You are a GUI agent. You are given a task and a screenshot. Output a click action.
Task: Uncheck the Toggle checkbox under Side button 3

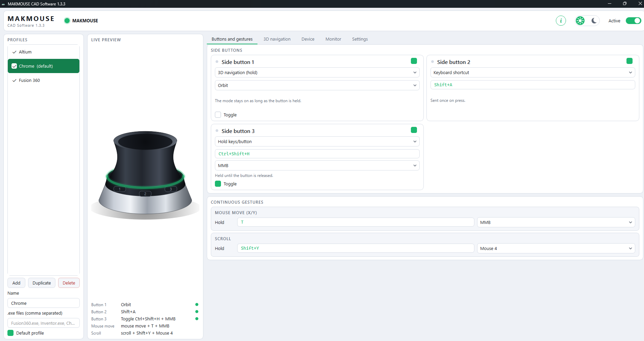click(x=218, y=184)
